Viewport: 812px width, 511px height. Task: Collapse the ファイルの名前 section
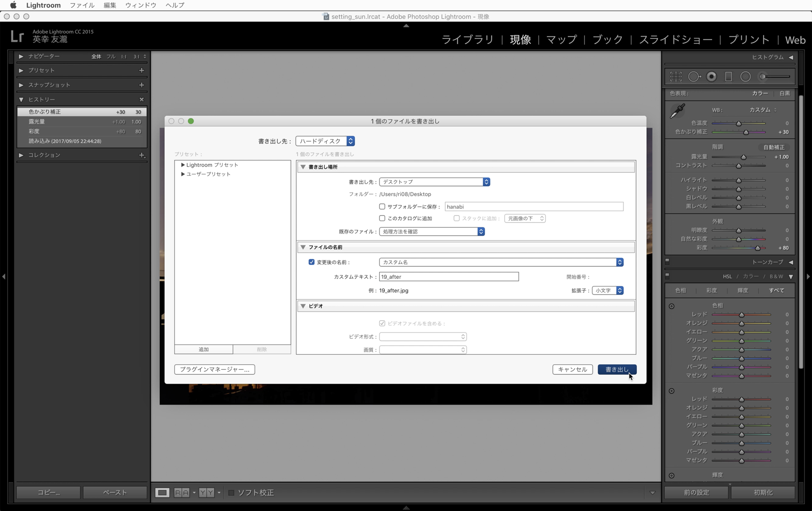(x=303, y=247)
